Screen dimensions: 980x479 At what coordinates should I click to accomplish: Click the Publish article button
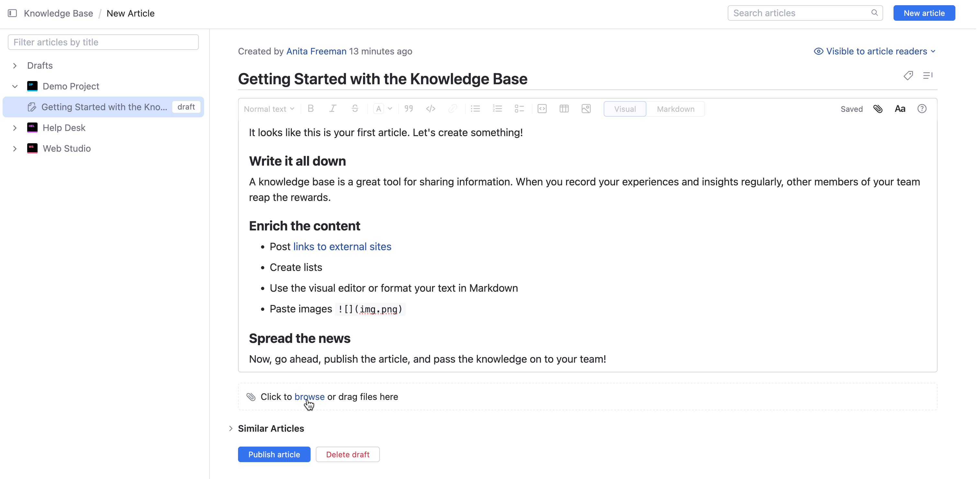click(x=274, y=454)
